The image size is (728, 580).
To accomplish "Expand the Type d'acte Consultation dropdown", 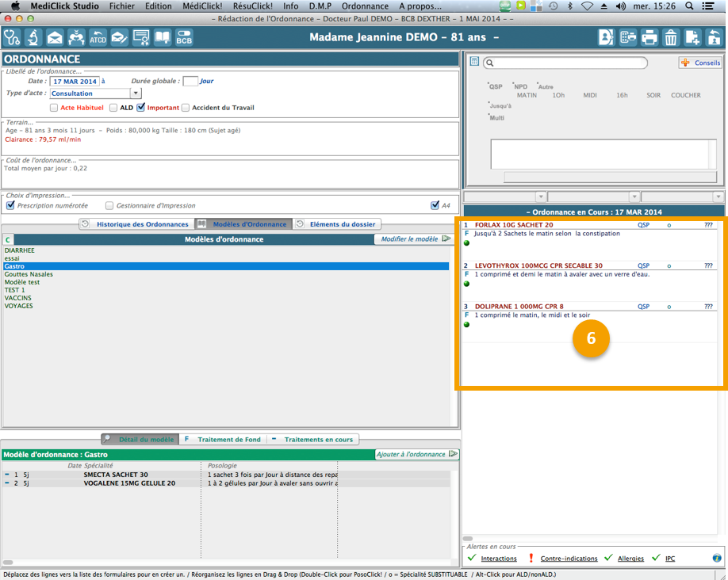I will click(136, 93).
